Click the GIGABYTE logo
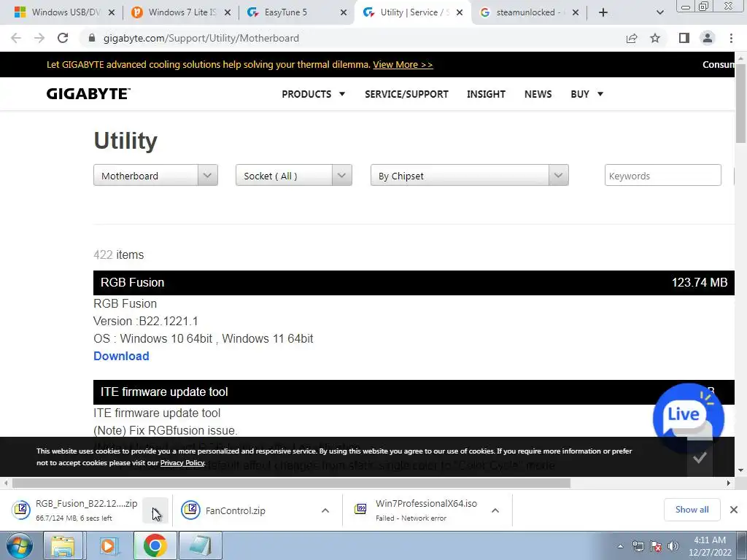Screen dimensions: 747x560 point(88,94)
